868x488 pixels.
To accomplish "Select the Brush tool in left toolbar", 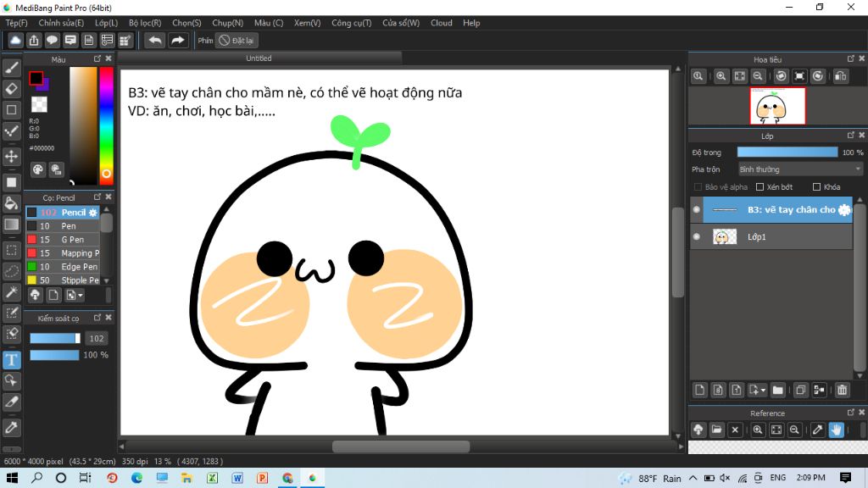I will pos(12,68).
